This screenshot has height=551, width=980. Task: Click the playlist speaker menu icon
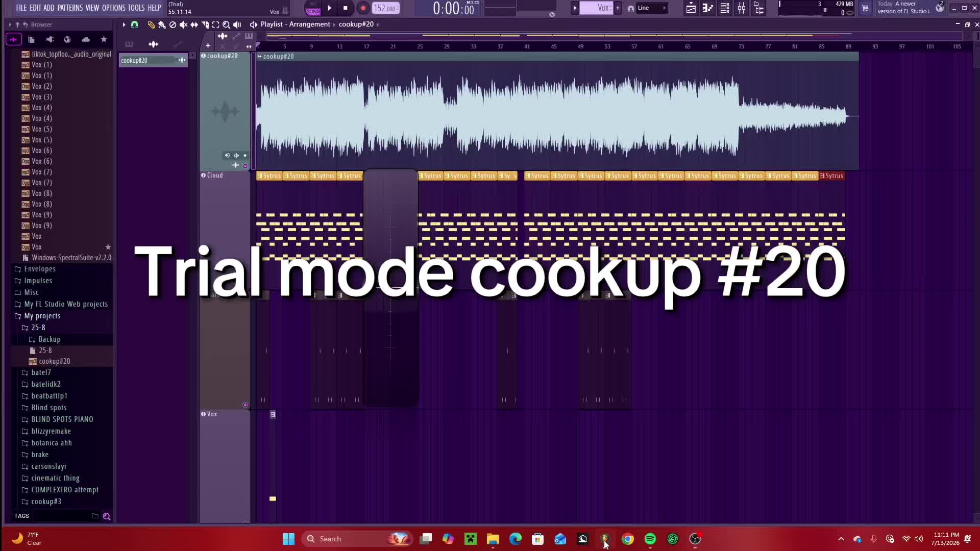coord(253,24)
